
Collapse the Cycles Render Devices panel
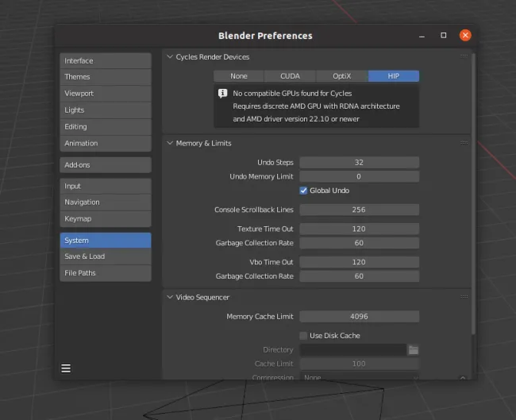click(170, 56)
